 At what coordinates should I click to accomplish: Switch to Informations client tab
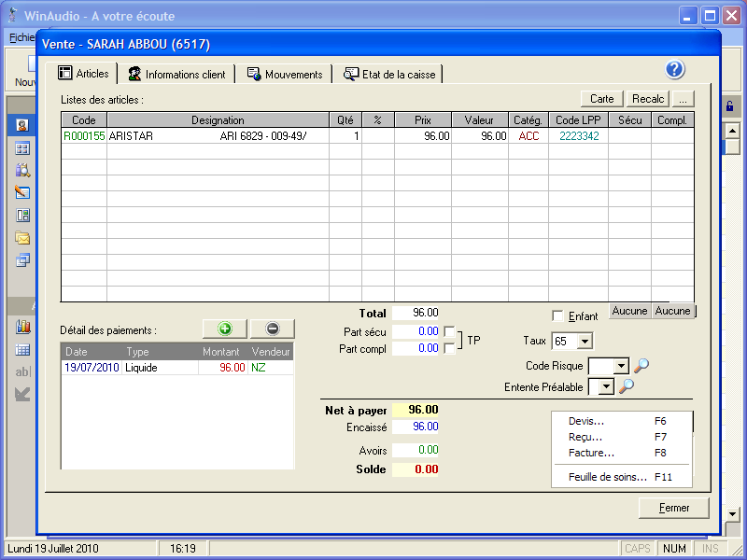coord(176,74)
